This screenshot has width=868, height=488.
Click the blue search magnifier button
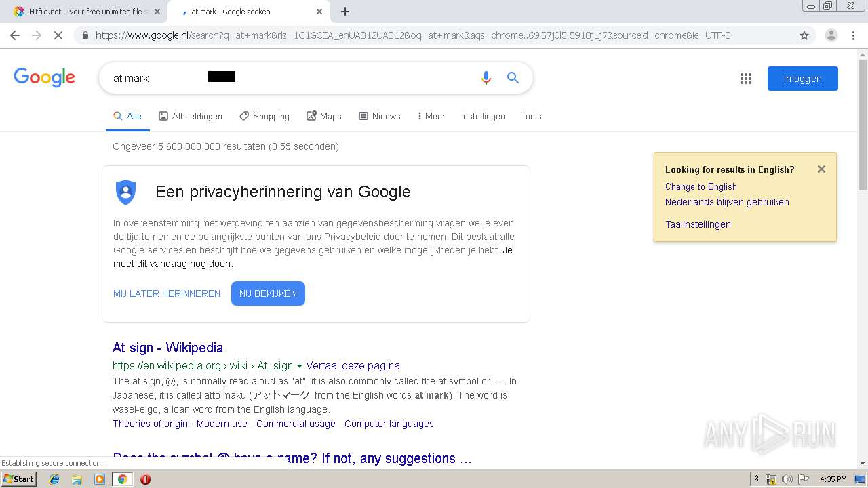point(513,78)
